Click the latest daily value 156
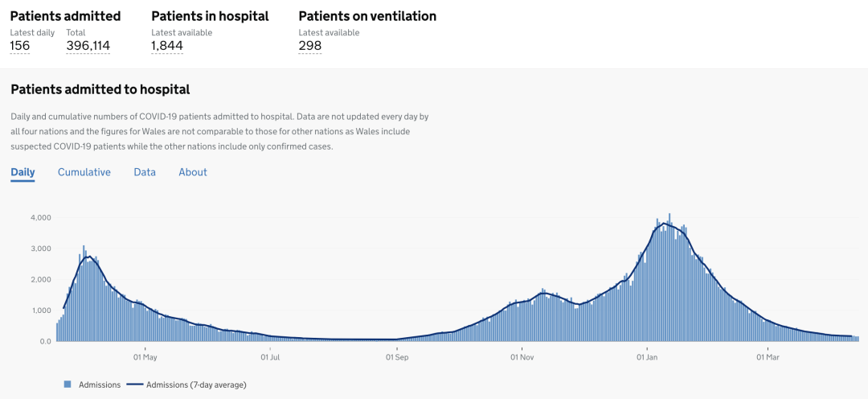 [x=20, y=46]
